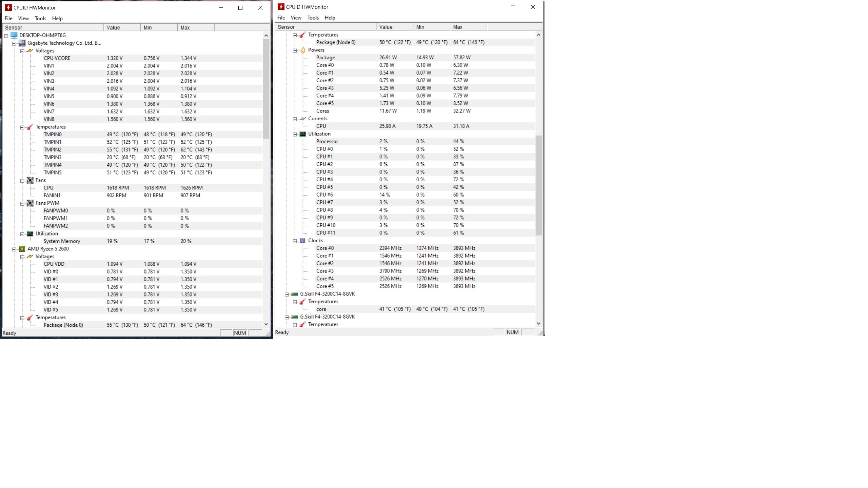Click the AMD Ryzen 5 2600 chip icon
The height and width of the screenshot is (488, 868).
22,249
